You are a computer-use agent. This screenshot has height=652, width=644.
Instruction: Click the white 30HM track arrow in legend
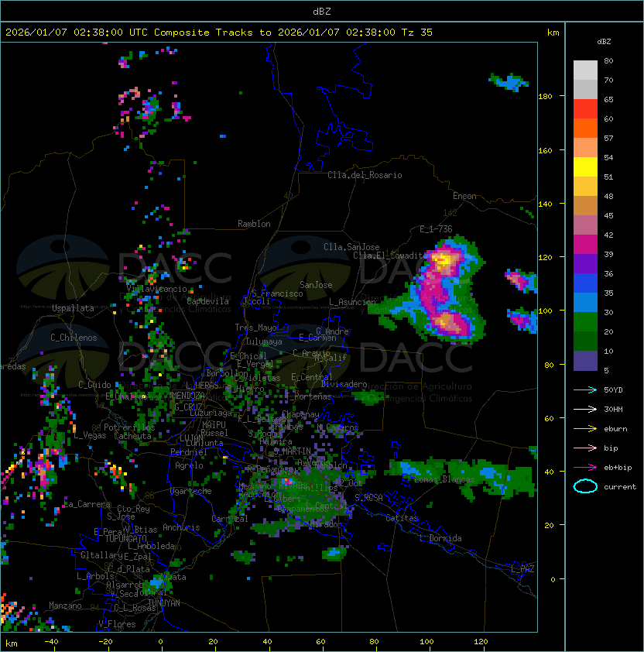pyautogui.click(x=585, y=409)
